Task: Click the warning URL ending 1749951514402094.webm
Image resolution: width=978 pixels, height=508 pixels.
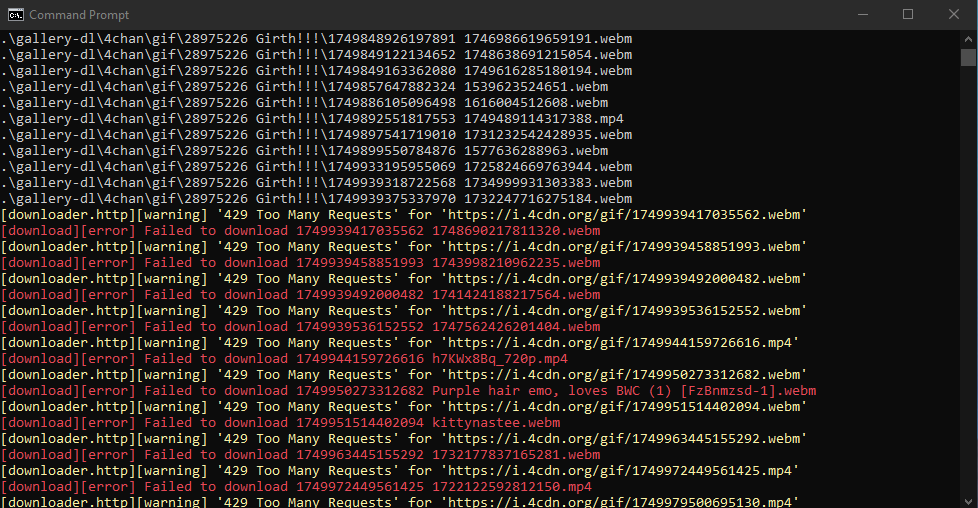Action: tap(624, 407)
